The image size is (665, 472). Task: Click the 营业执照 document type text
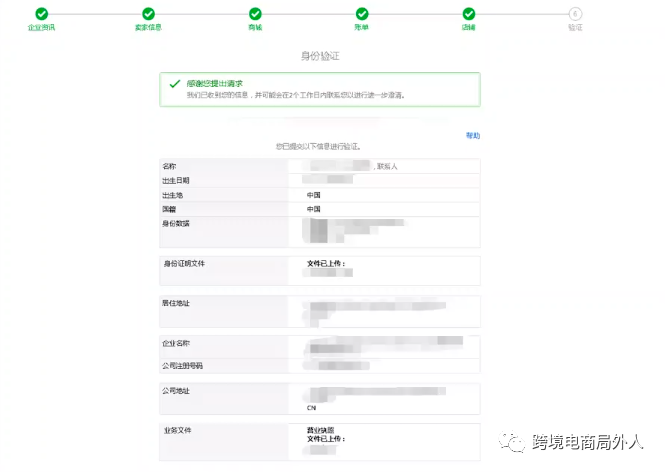[x=321, y=430]
